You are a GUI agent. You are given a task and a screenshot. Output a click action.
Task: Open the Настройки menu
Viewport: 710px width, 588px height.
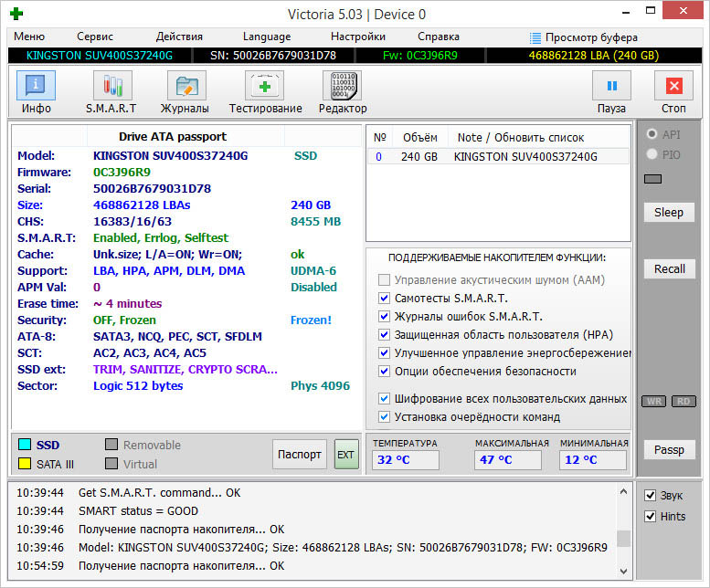pos(358,37)
